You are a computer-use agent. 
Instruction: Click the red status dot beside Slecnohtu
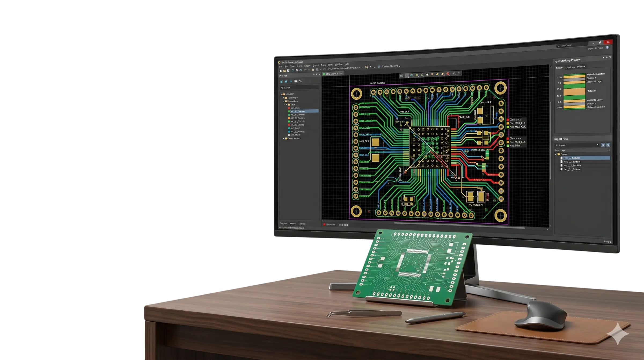[x=324, y=225]
